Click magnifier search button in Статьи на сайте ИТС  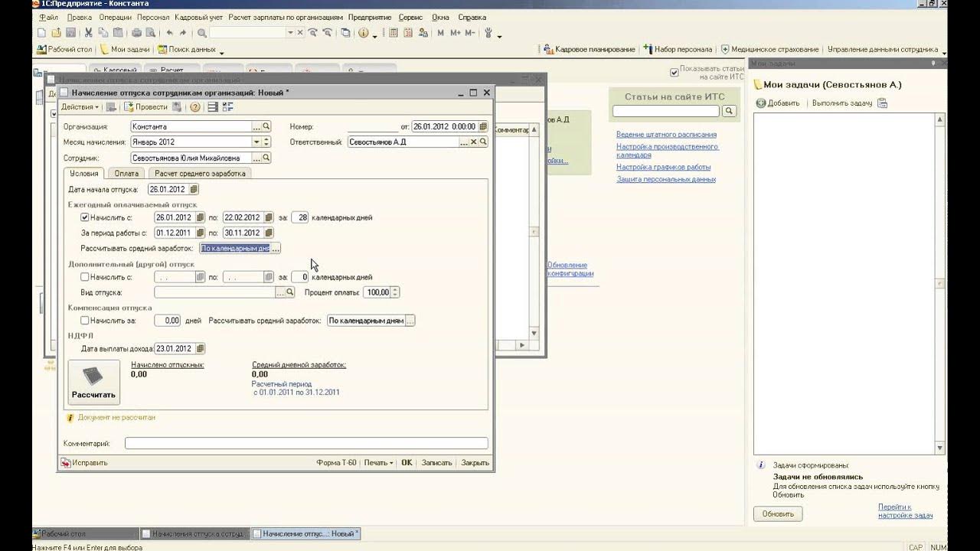point(729,111)
